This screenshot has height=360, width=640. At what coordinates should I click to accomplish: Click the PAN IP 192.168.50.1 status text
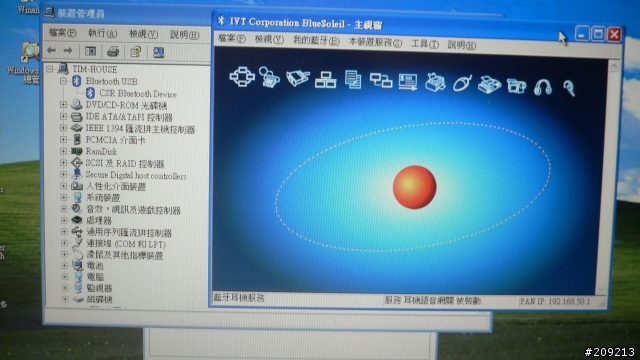pyautogui.click(x=555, y=302)
